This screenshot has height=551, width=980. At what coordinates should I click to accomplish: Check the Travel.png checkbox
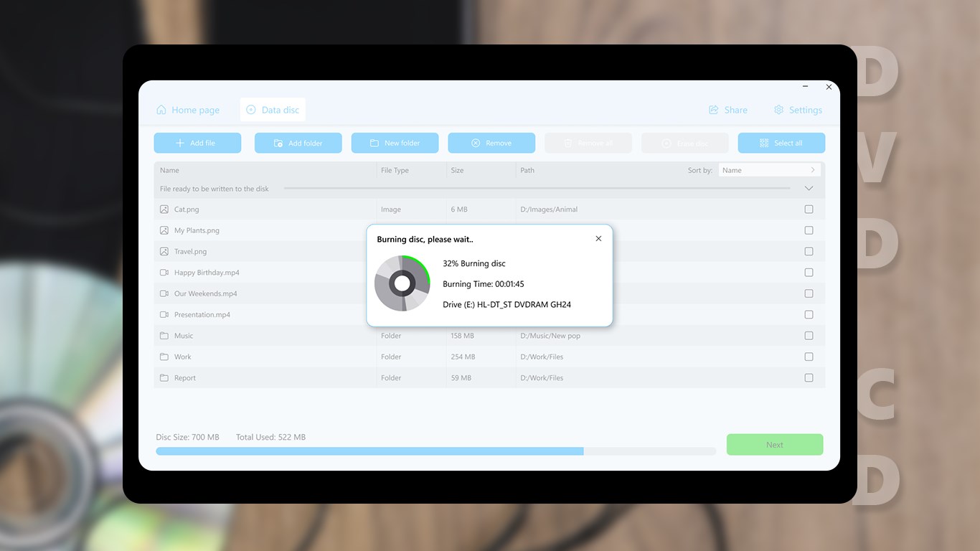point(809,251)
